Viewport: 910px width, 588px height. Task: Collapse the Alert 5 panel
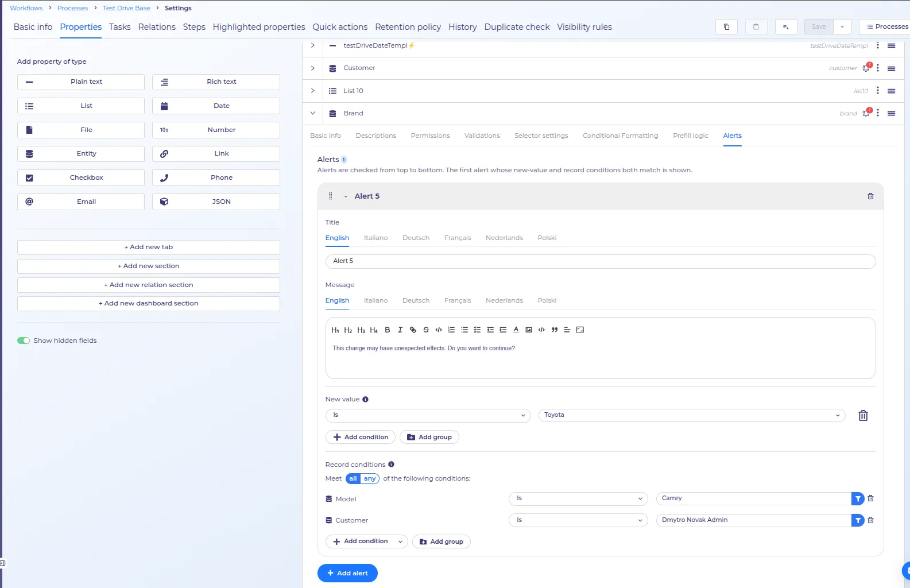tap(346, 196)
